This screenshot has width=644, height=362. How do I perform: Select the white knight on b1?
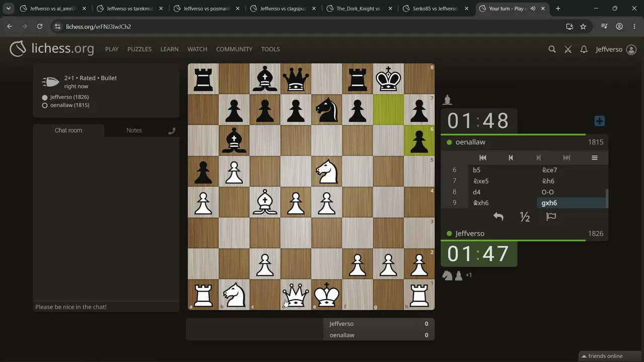[x=234, y=295]
